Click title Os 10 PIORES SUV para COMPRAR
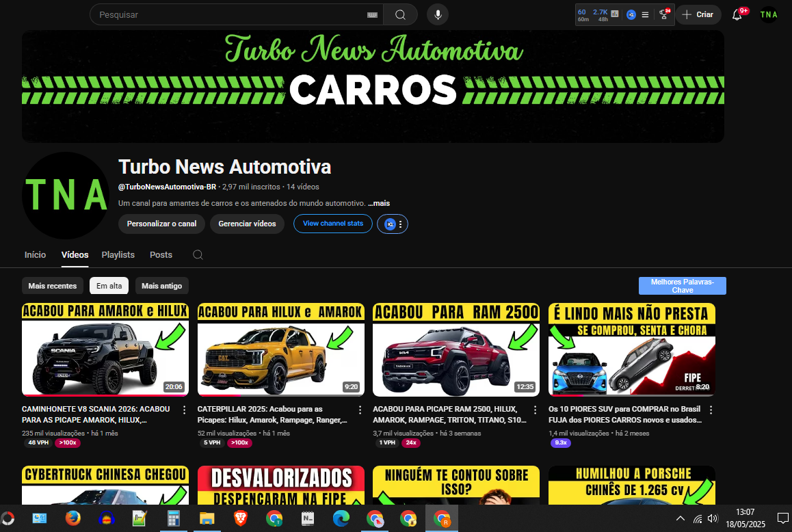The image size is (792, 532). 625,414
